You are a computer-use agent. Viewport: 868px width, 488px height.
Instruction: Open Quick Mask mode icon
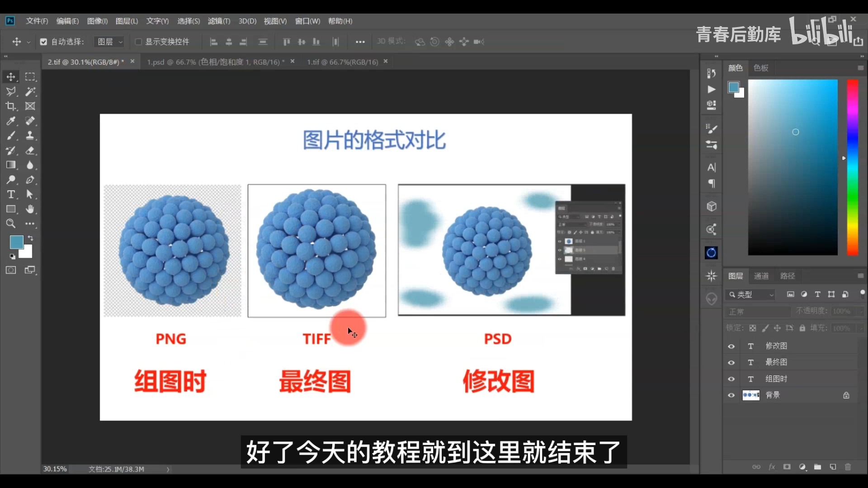(10, 270)
